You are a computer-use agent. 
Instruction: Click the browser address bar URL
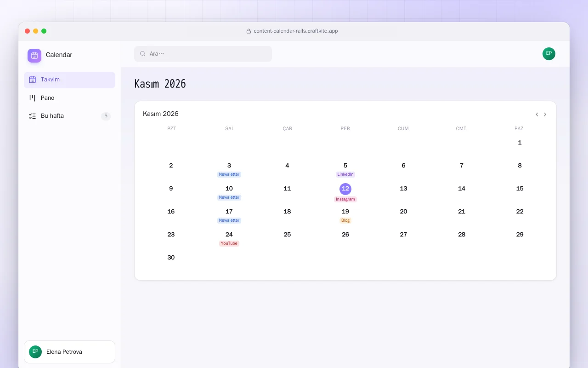(x=296, y=31)
